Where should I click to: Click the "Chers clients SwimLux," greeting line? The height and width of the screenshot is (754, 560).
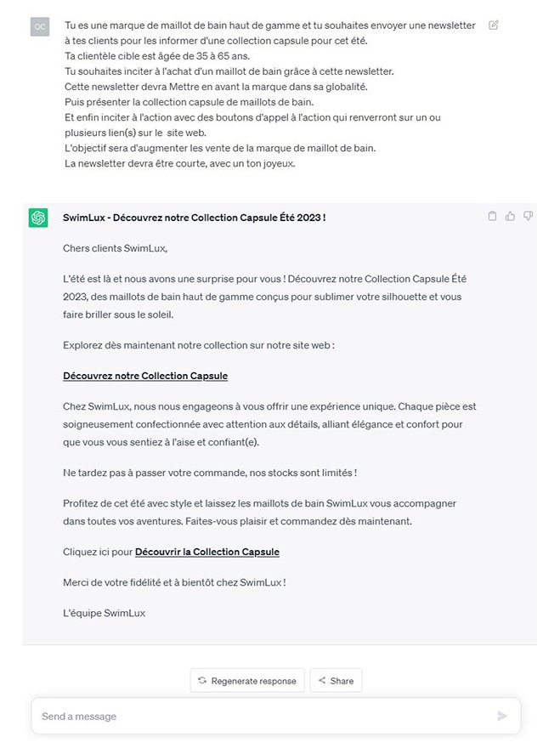[116, 248]
